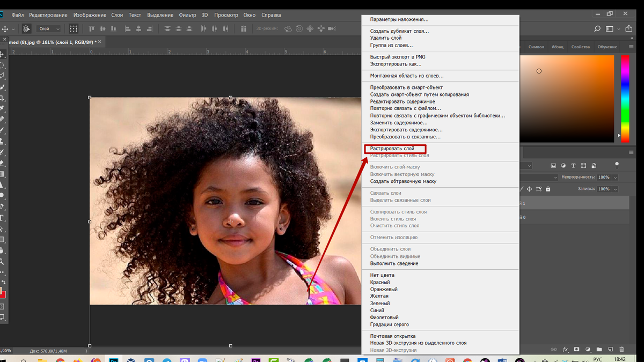The image size is (644, 362).
Task: Click the Auto-Align Layers icon
Action: 244,28
